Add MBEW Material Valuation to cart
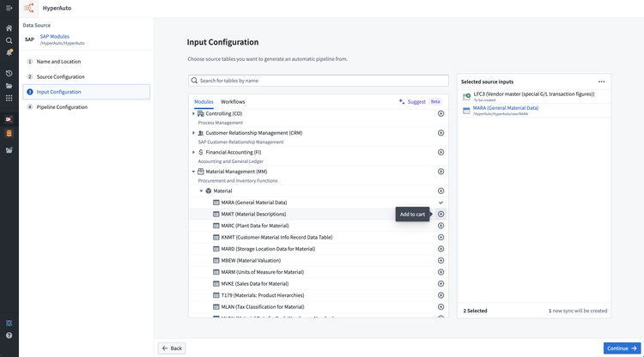This screenshot has height=357, width=644. tap(440, 261)
